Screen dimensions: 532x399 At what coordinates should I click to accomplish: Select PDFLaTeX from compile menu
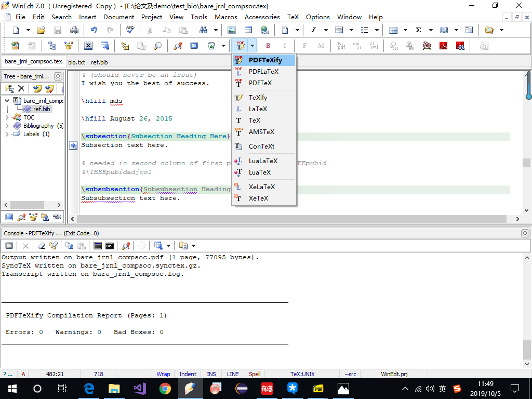pos(264,72)
